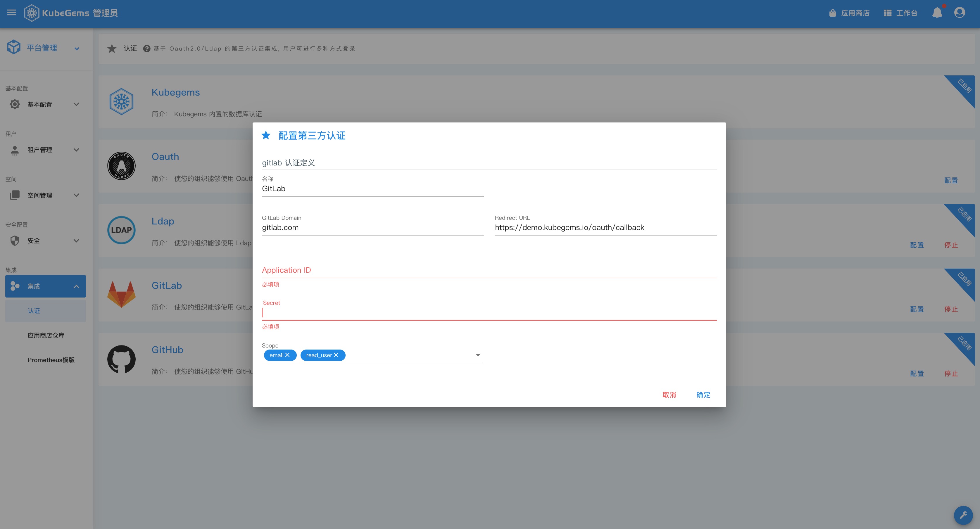Click the 租户管理 person icon
The height and width of the screenshot is (529, 980).
15,150
